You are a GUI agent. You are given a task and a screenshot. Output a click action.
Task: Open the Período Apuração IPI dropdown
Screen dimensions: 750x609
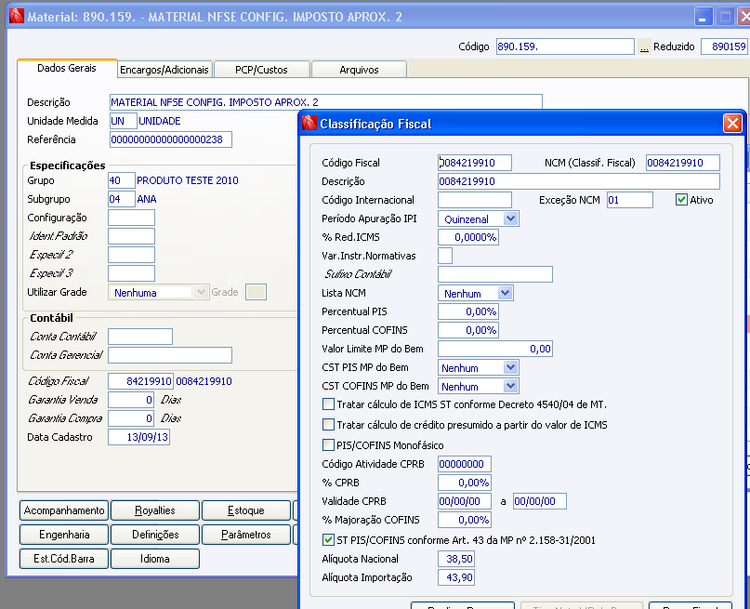[x=511, y=219]
